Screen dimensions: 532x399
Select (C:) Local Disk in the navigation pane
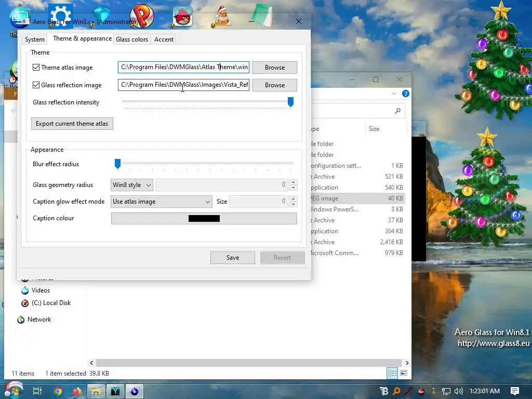(51, 303)
